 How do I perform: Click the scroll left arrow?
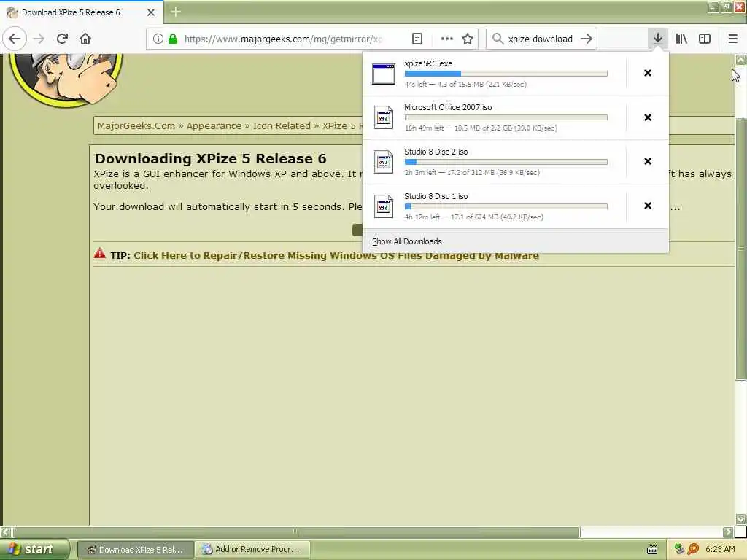(5, 532)
